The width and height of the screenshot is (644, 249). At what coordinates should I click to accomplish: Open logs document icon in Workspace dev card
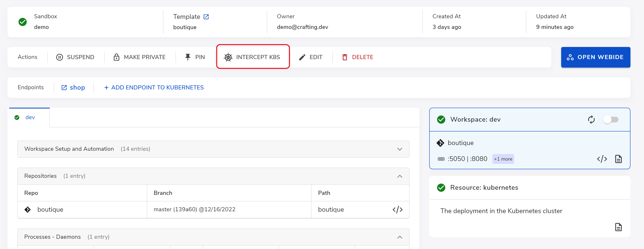pyautogui.click(x=618, y=159)
